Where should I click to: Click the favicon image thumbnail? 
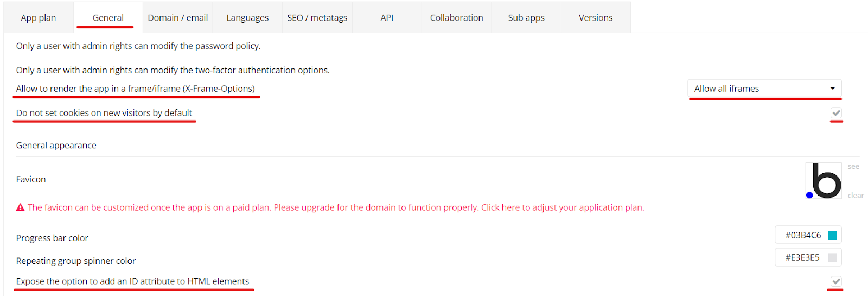click(824, 181)
